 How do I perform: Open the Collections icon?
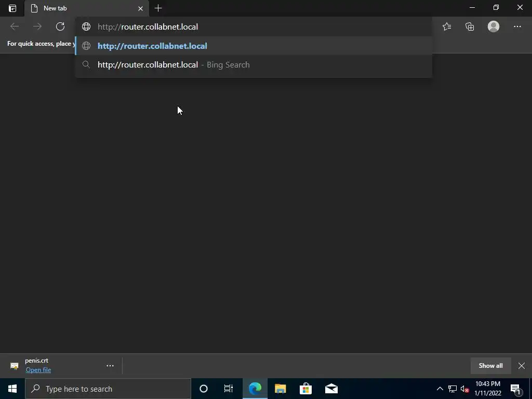pyautogui.click(x=470, y=26)
